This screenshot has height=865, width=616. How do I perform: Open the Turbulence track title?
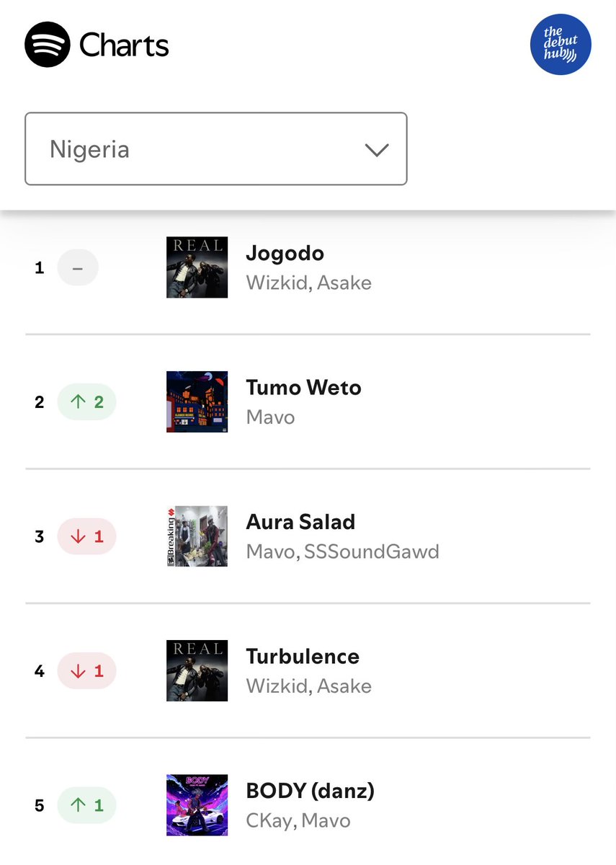click(303, 657)
